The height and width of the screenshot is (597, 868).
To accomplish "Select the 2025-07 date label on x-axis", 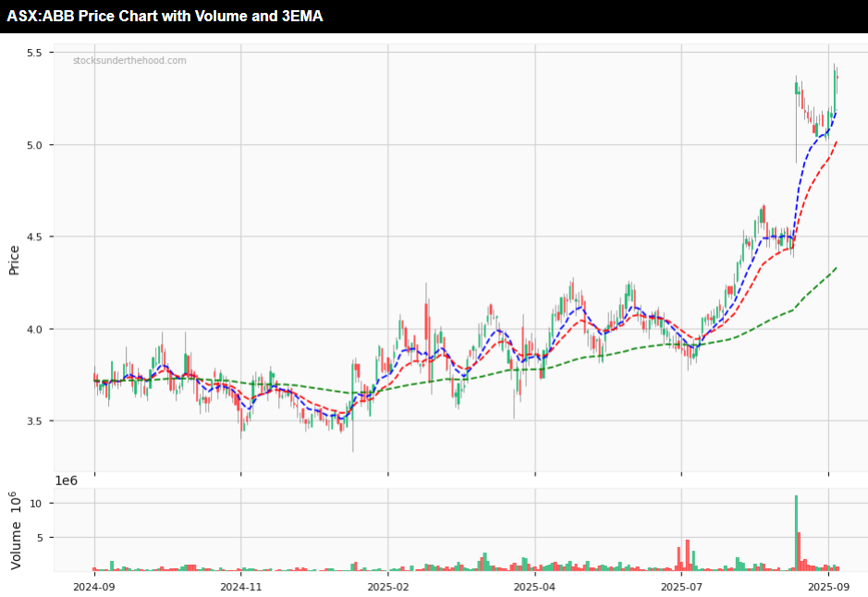I will pos(681,586).
